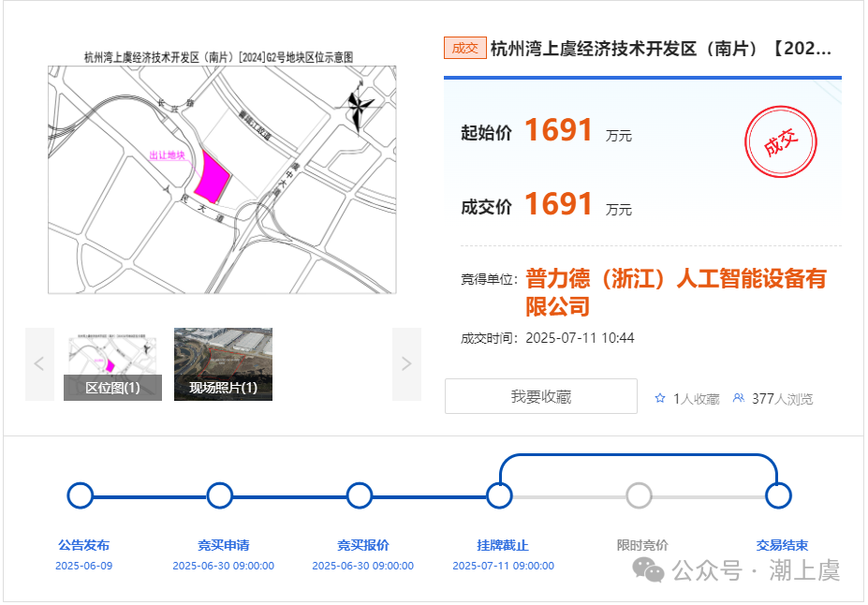The image size is (868, 605).
Task: Click the 交易结束 label
Action: pyautogui.click(x=782, y=545)
